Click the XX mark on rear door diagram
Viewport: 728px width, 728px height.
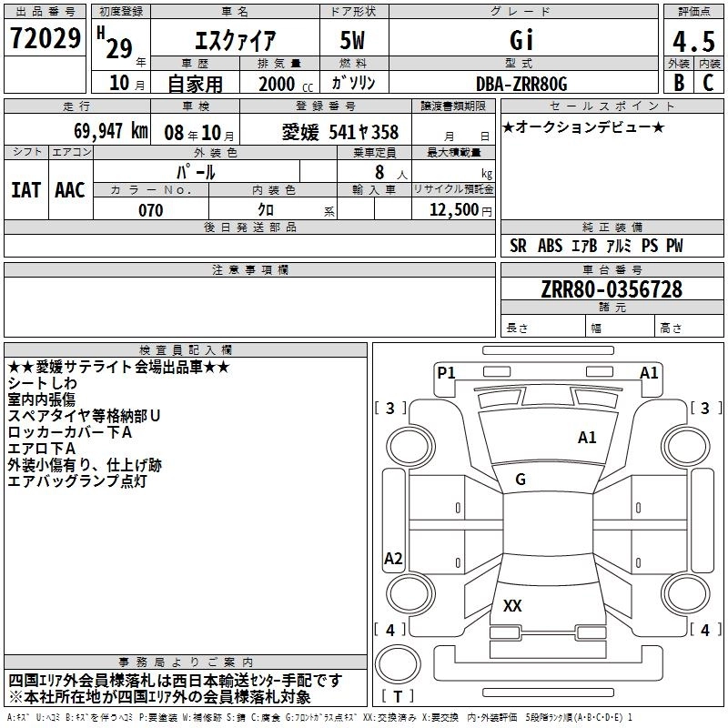pos(512,605)
